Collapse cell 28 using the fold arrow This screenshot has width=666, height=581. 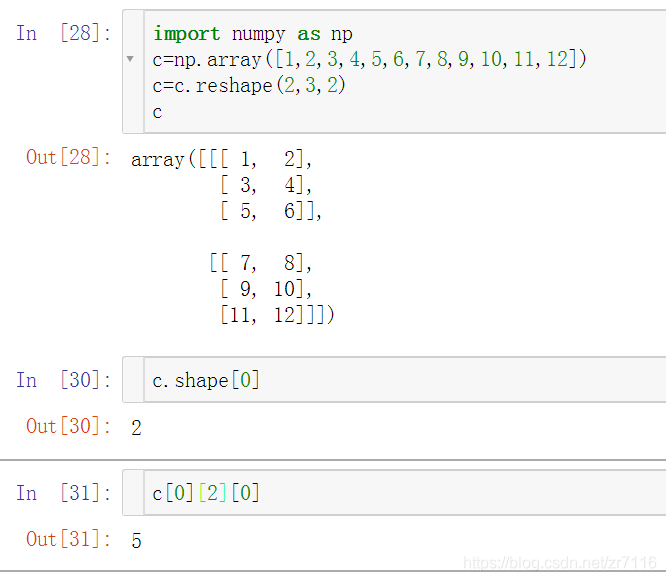click(x=130, y=59)
